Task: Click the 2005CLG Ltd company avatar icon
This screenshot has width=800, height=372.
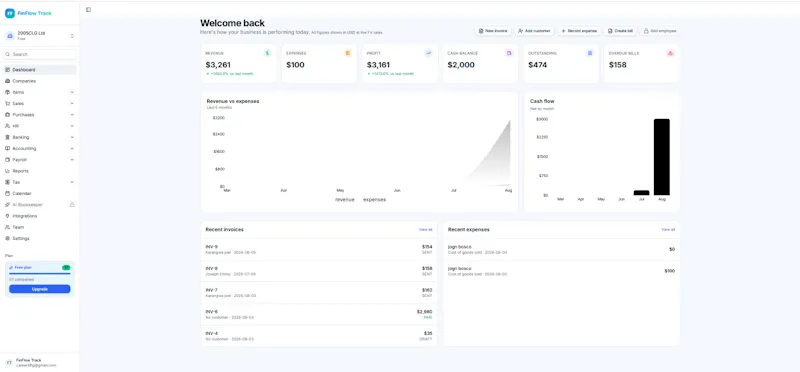Action: click(x=10, y=36)
